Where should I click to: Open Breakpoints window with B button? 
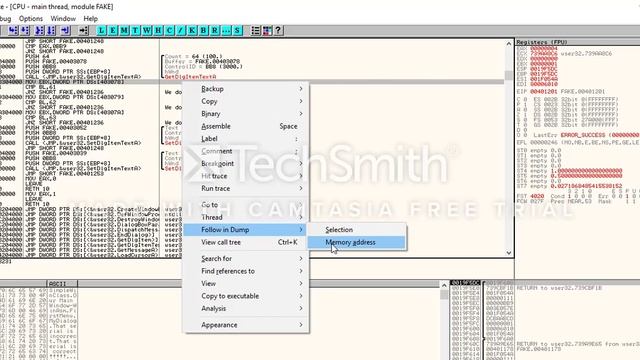[203, 30]
